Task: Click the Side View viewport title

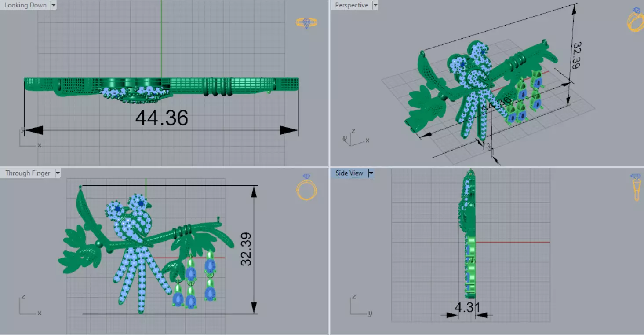Action: (349, 173)
